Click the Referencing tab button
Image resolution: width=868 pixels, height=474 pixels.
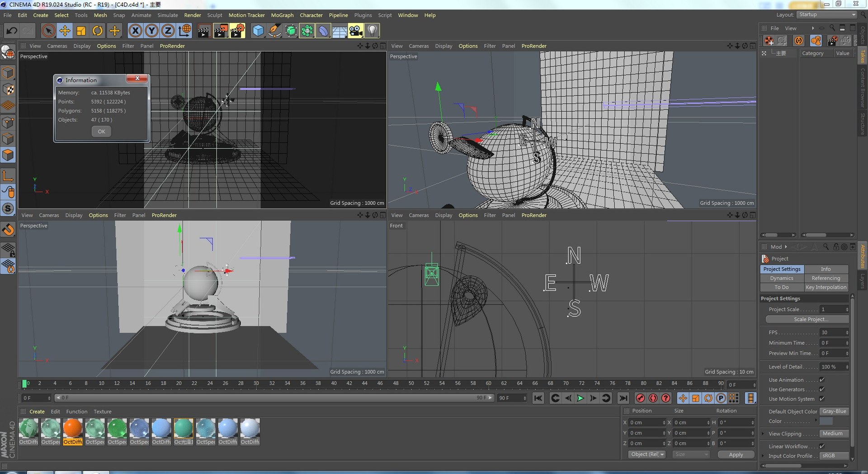pos(826,278)
